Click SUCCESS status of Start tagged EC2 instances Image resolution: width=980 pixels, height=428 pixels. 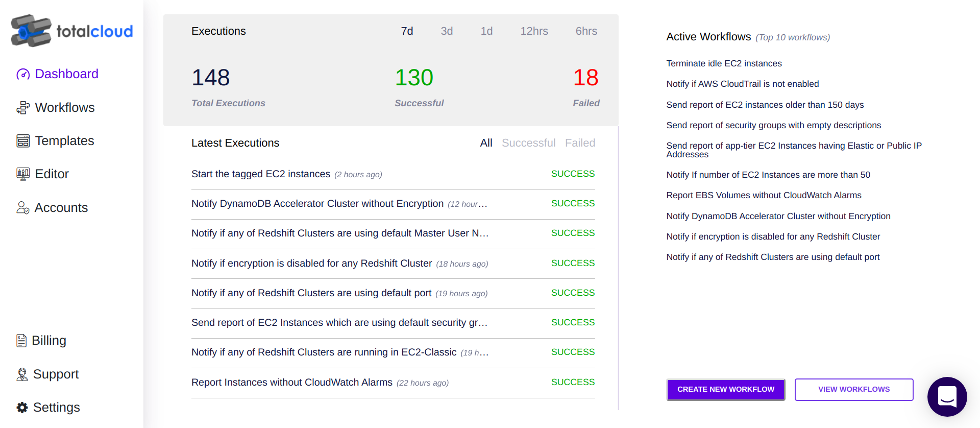[x=573, y=174]
